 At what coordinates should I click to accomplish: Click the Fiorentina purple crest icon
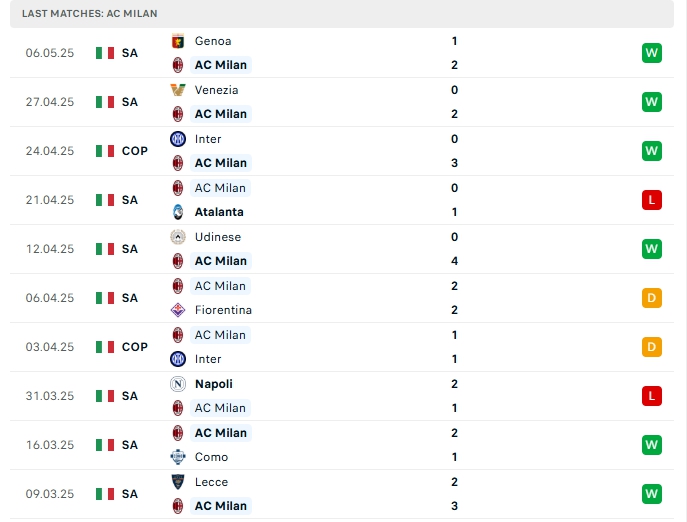pos(177,310)
